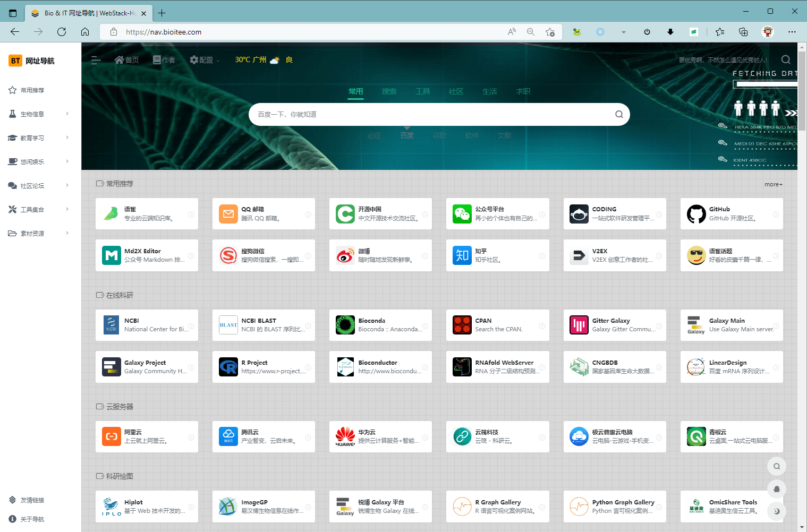Open the CODING card icon
The width and height of the screenshot is (807, 532).
(579, 214)
